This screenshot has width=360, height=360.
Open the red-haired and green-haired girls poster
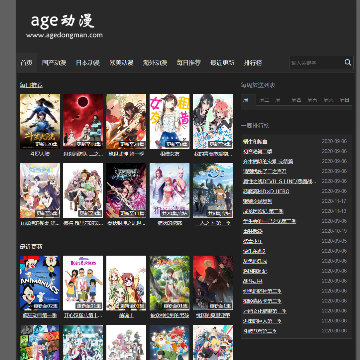click(126, 283)
